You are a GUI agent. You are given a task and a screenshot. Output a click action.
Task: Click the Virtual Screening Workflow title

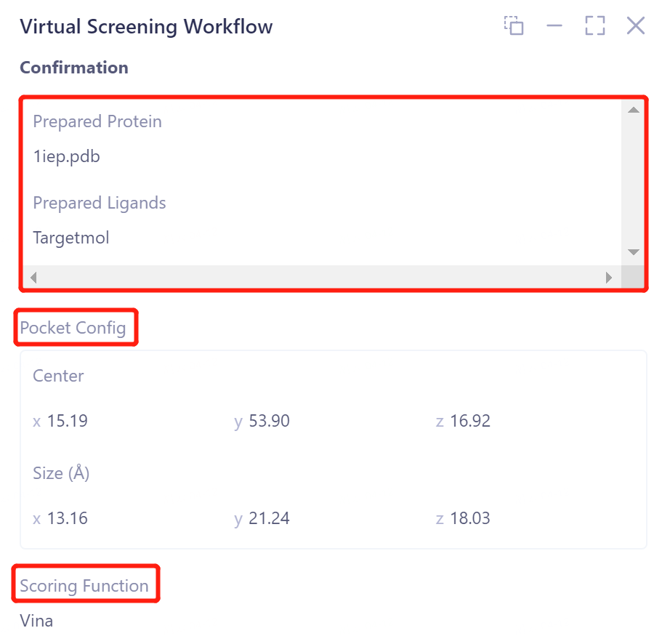146,26
